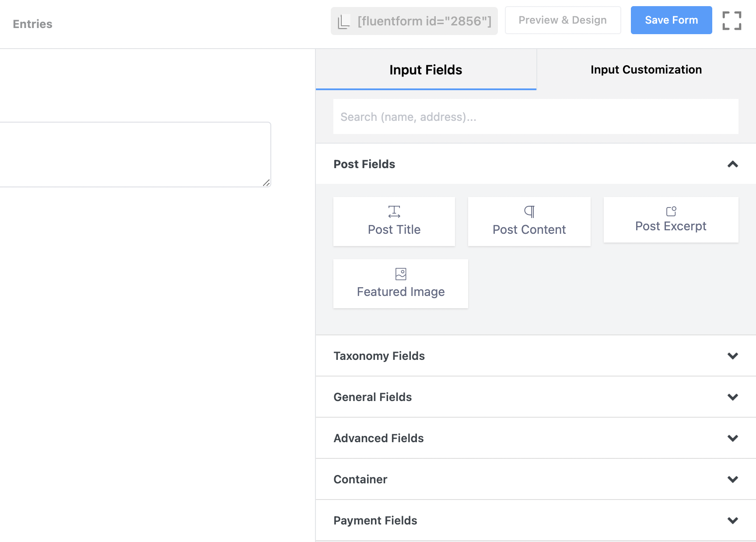This screenshot has width=756, height=542.
Task: Insert the Featured Image field
Action: 400,283
